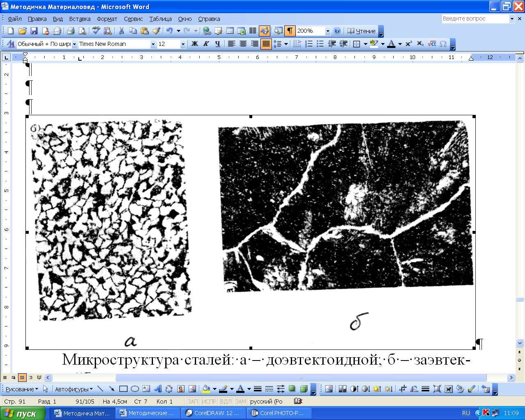Screen dimensions: 525x420
Task: Open the Справка menu
Action: [209, 19]
